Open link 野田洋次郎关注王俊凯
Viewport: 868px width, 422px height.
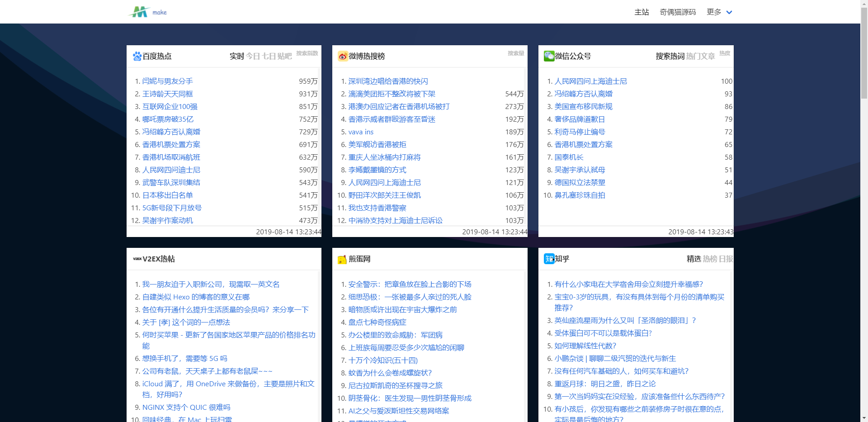(x=385, y=195)
